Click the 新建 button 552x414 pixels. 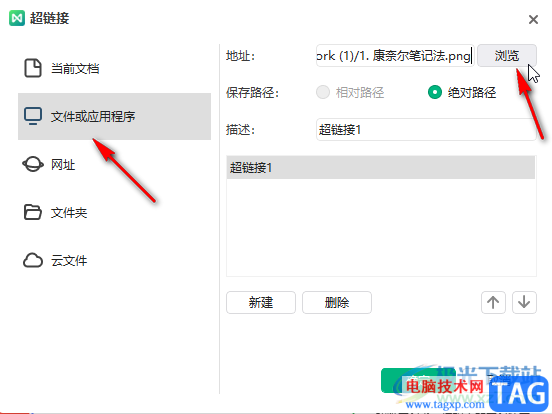(261, 302)
